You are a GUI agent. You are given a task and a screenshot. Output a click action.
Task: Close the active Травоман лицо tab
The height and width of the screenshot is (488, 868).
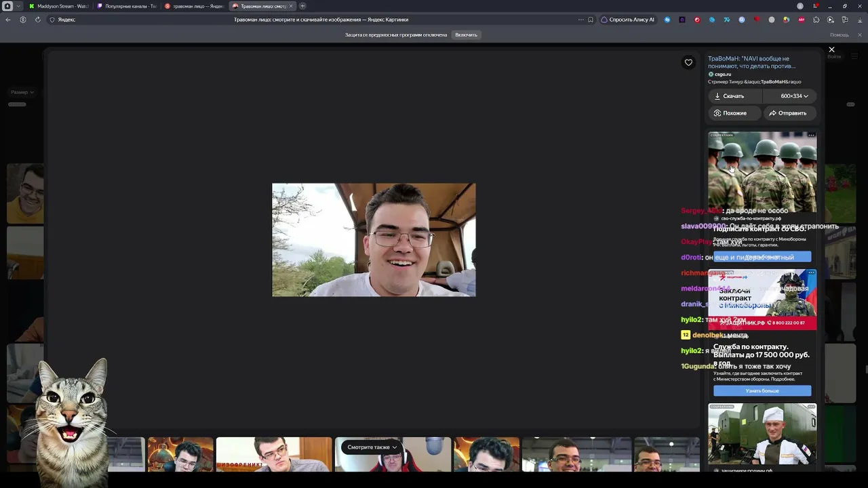(x=292, y=6)
